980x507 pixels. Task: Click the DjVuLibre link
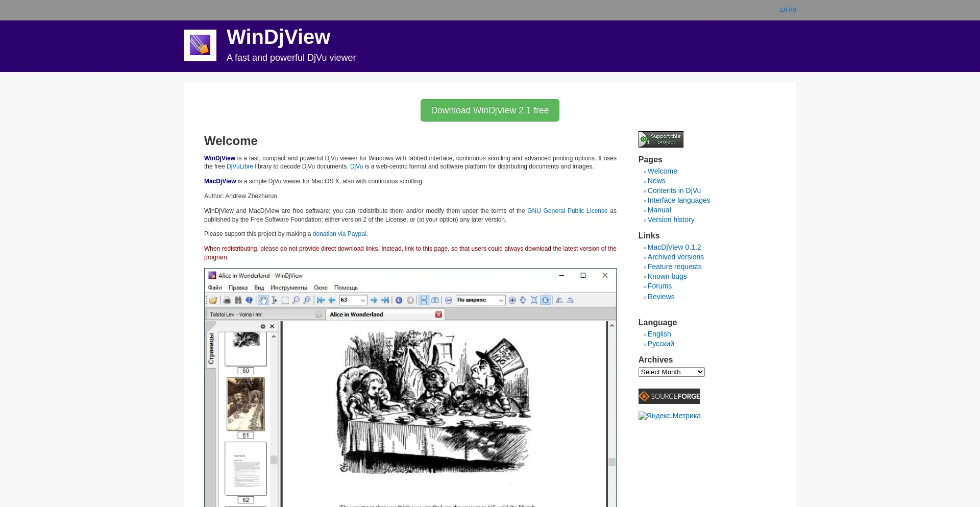[x=240, y=166]
